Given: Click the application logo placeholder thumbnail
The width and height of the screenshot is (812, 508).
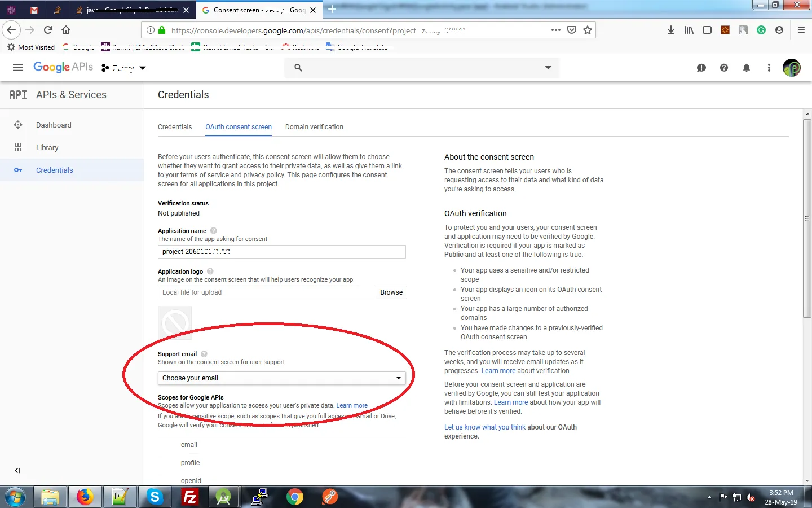Looking at the screenshot, I should 175,323.
